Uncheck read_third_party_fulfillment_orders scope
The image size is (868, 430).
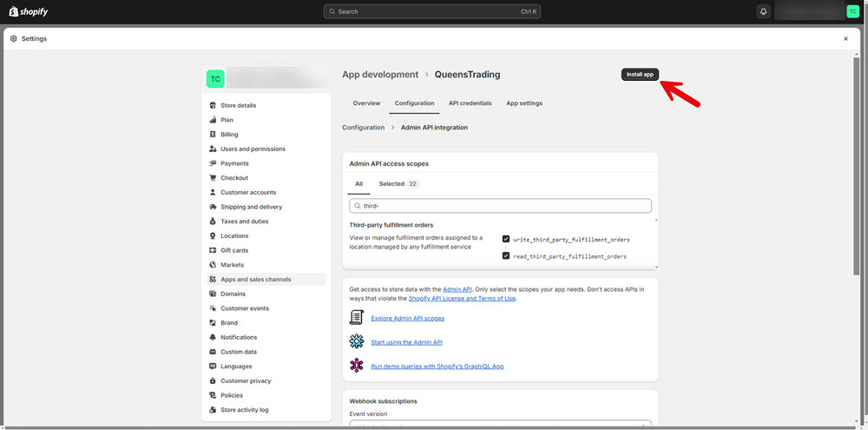click(506, 256)
